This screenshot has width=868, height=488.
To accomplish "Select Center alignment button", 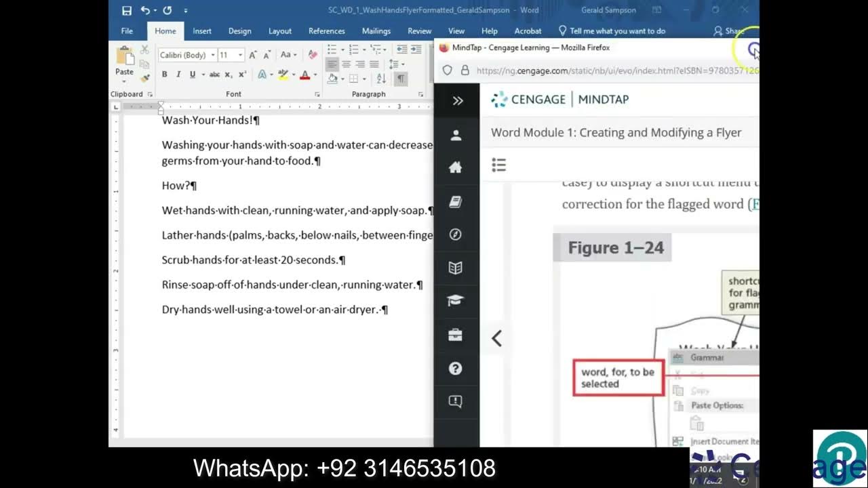I will click(346, 64).
